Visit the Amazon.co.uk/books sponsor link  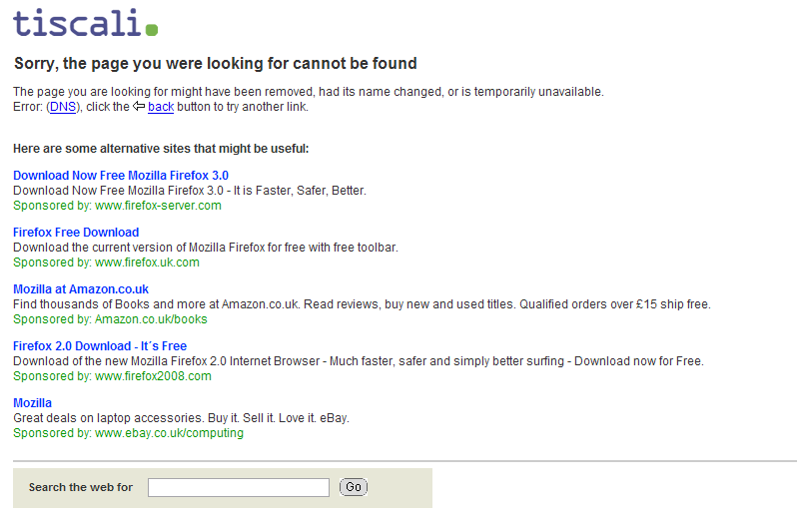click(x=151, y=319)
